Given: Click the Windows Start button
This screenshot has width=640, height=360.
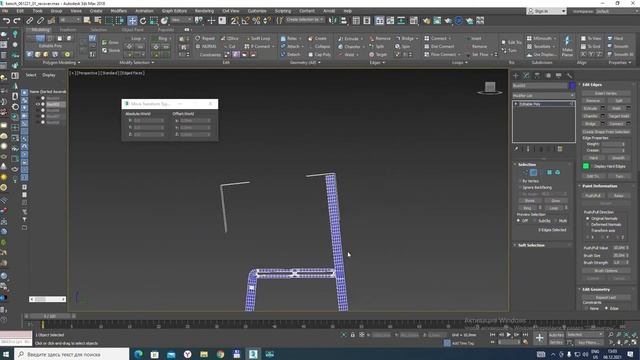Looking at the screenshot, I should [6, 354].
